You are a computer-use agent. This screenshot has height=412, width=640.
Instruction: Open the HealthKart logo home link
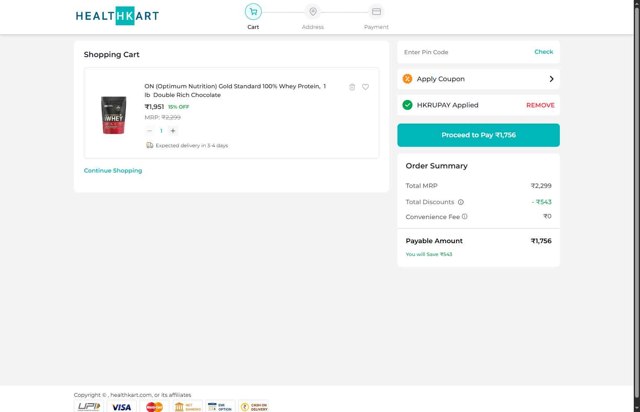[117, 16]
